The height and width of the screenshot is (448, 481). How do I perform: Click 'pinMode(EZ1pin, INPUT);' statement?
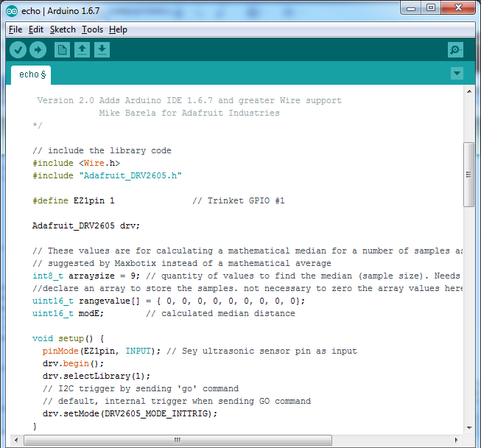(102, 351)
